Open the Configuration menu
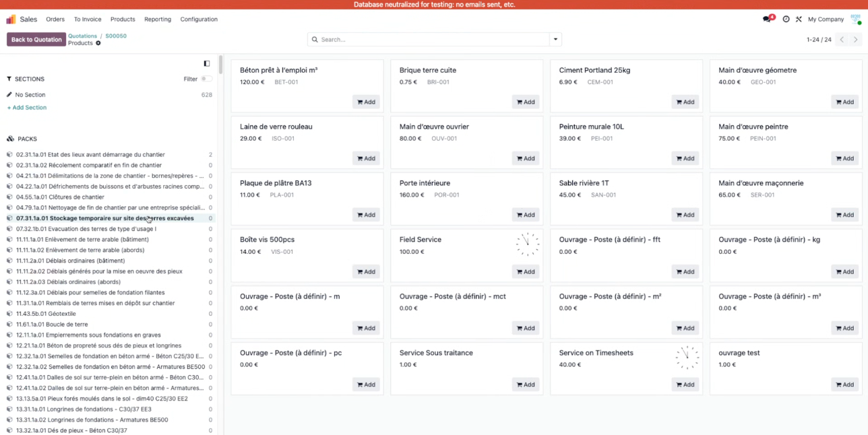 tap(199, 20)
